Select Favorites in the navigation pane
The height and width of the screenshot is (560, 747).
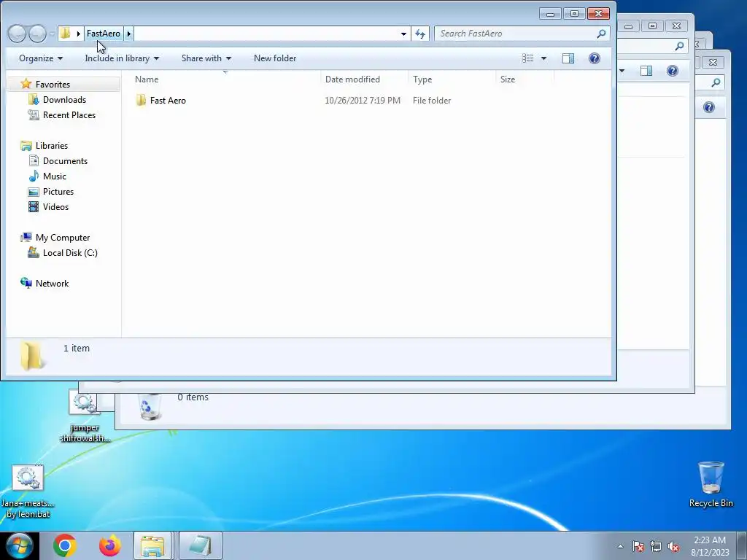[53, 85]
